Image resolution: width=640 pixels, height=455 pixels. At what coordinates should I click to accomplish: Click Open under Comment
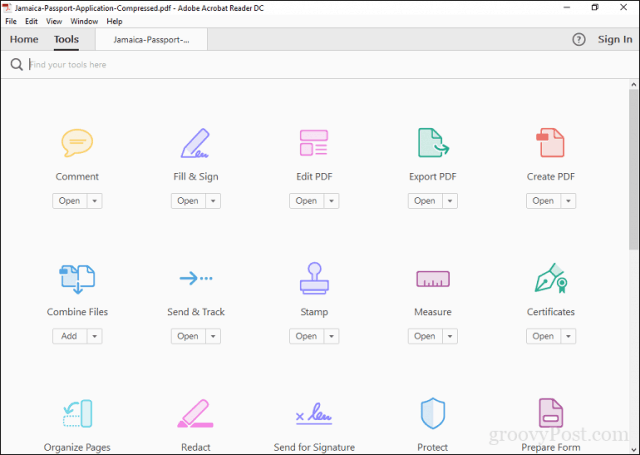click(x=69, y=201)
